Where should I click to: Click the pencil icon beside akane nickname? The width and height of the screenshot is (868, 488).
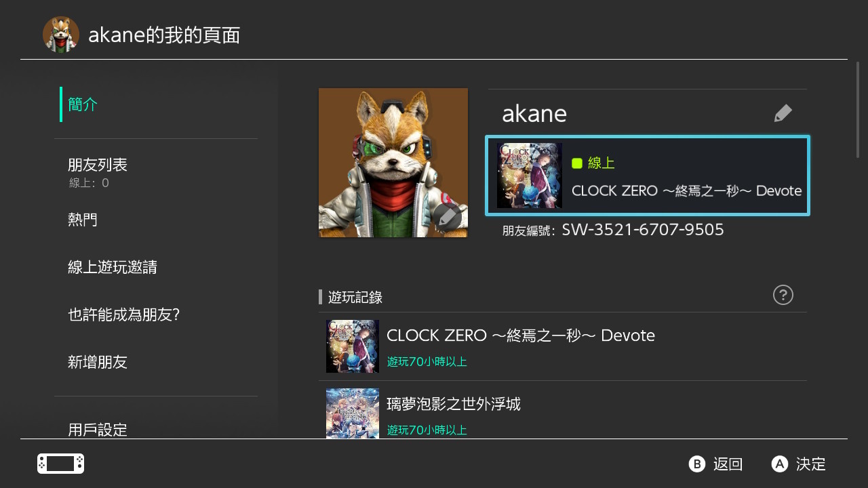click(x=783, y=113)
